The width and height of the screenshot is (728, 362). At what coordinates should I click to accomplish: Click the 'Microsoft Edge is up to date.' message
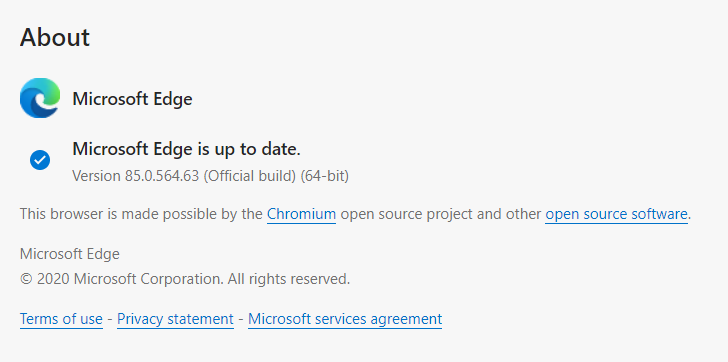point(187,149)
